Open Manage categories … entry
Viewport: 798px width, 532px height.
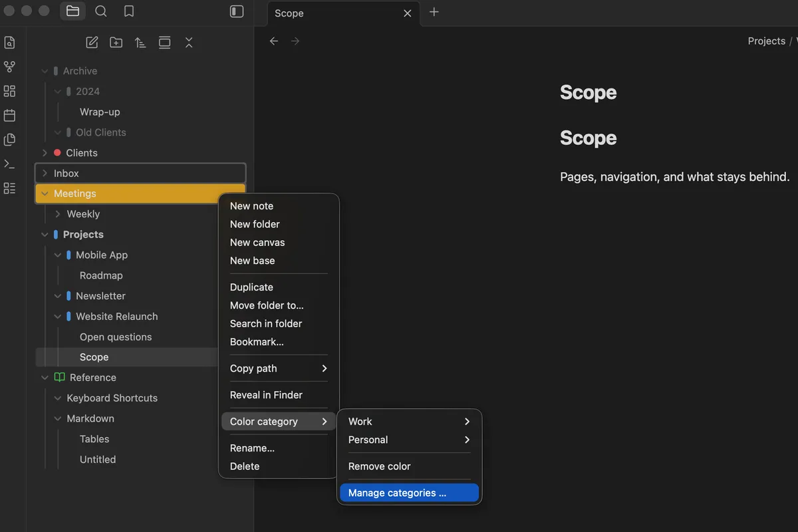click(x=409, y=493)
